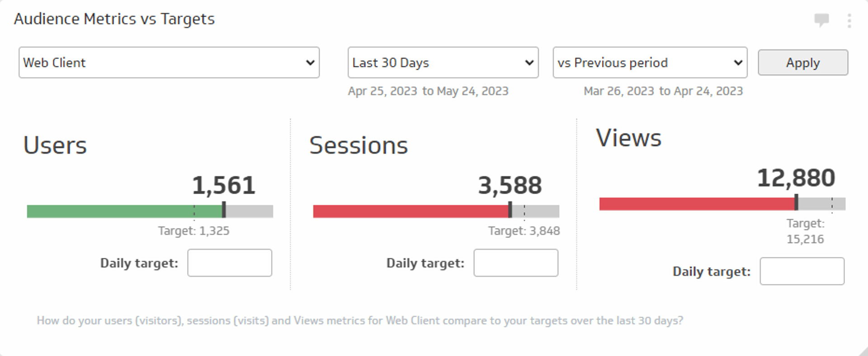Click the Sessions target 3,848 label
Viewport: 868px width, 356px height.
[524, 231]
